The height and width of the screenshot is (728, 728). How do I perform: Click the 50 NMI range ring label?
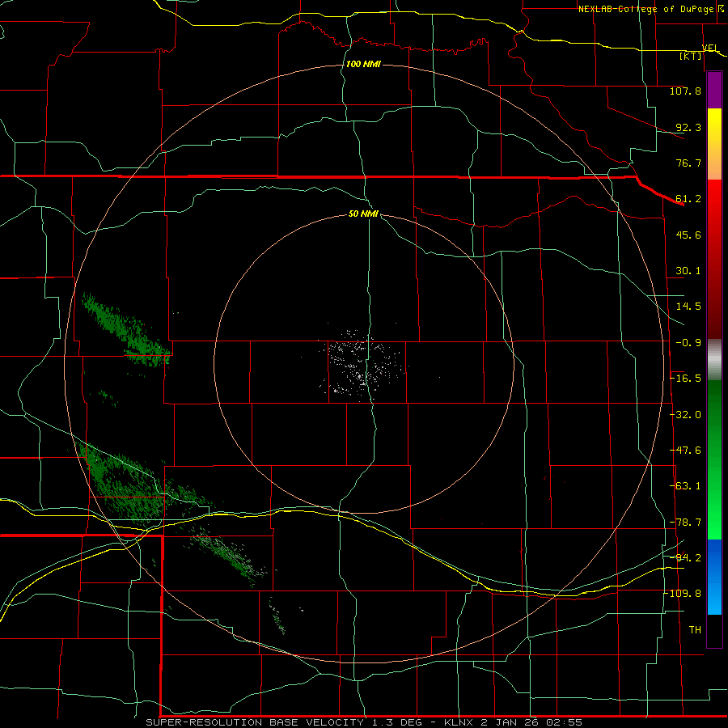(x=363, y=214)
